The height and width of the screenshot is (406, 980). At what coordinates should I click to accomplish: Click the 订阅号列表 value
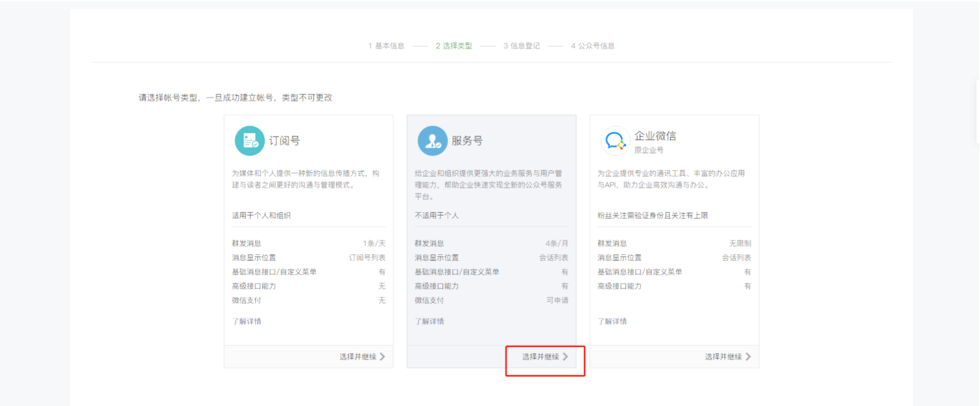point(367,258)
